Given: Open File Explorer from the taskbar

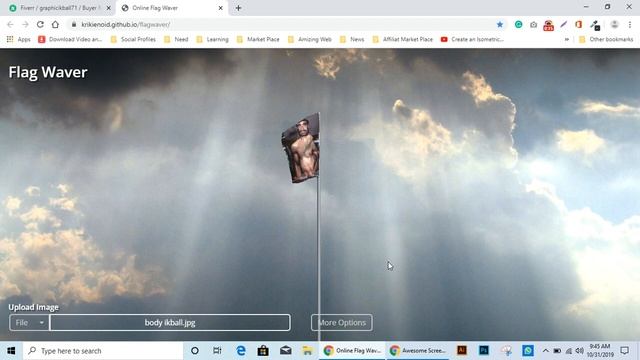Looking at the screenshot, I should pyautogui.click(x=307, y=351).
